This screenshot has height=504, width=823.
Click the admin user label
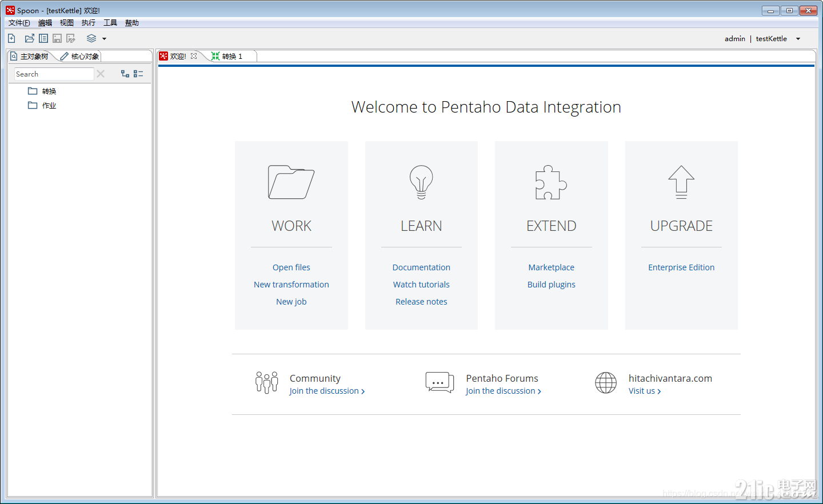(734, 39)
